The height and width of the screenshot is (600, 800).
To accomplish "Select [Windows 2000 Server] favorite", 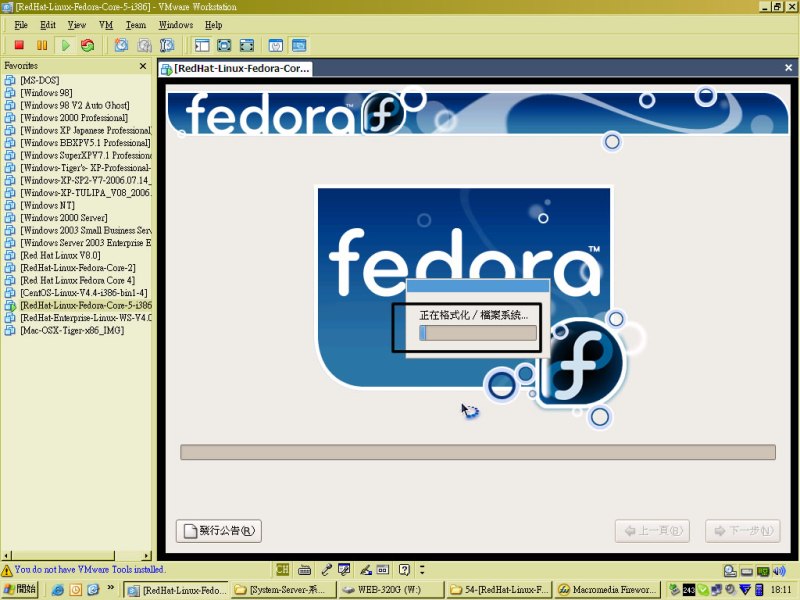I will coord(64,218).
